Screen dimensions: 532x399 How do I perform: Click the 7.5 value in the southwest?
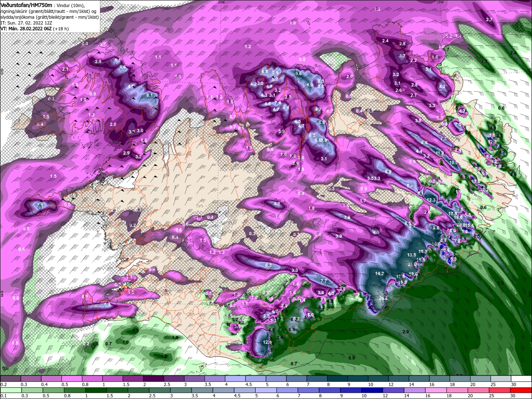[107, 305]
